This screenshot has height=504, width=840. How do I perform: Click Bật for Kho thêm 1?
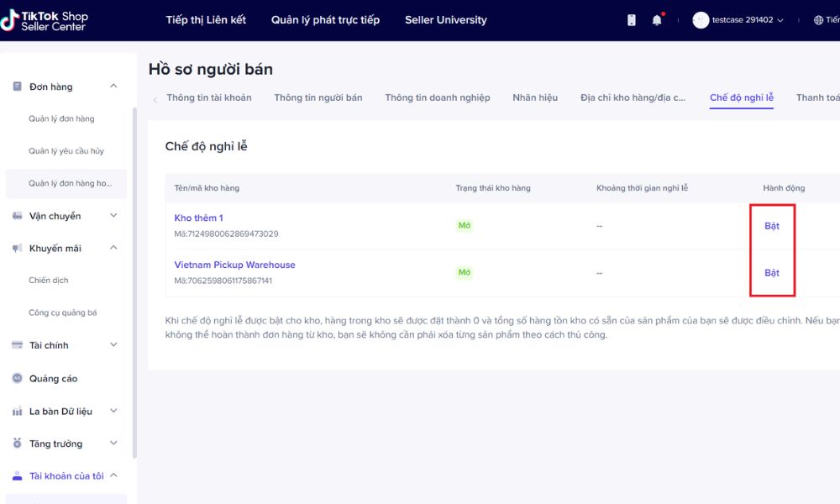coord(771,226)
